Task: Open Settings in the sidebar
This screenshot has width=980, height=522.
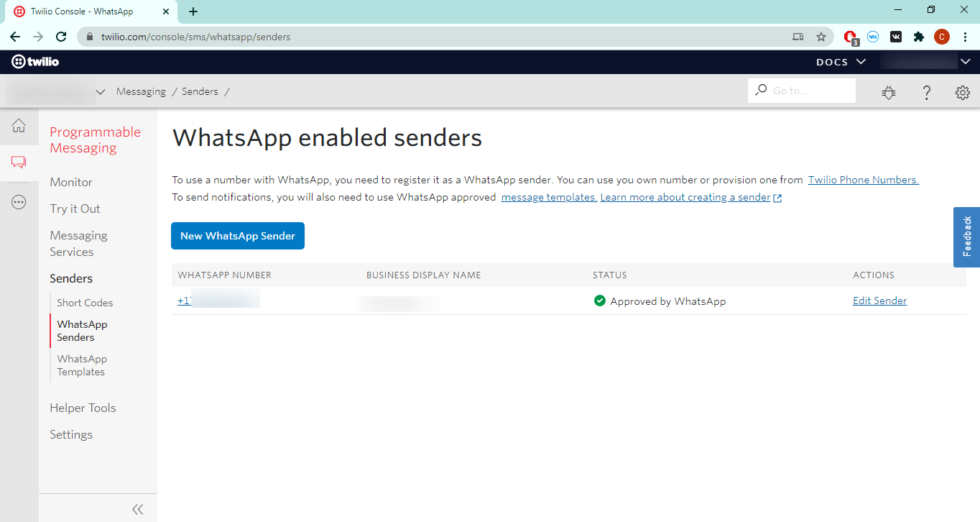Action: (x=71, y=434)
